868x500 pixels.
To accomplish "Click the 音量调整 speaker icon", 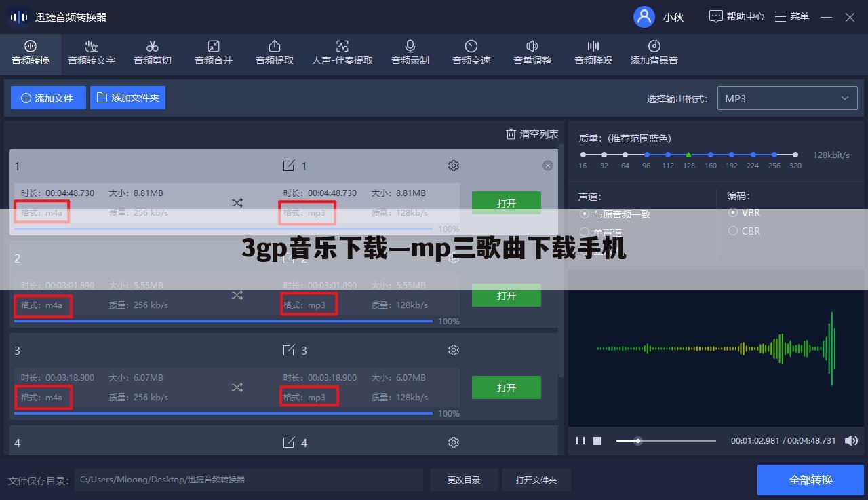I will 532,46.
